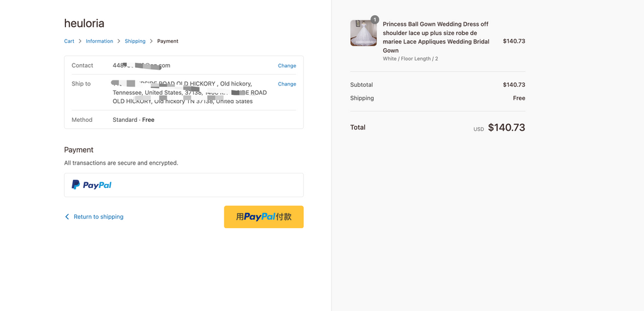Click the heuloria store name
Viewport: 644px width, 311px height.
tap(84, 23)
